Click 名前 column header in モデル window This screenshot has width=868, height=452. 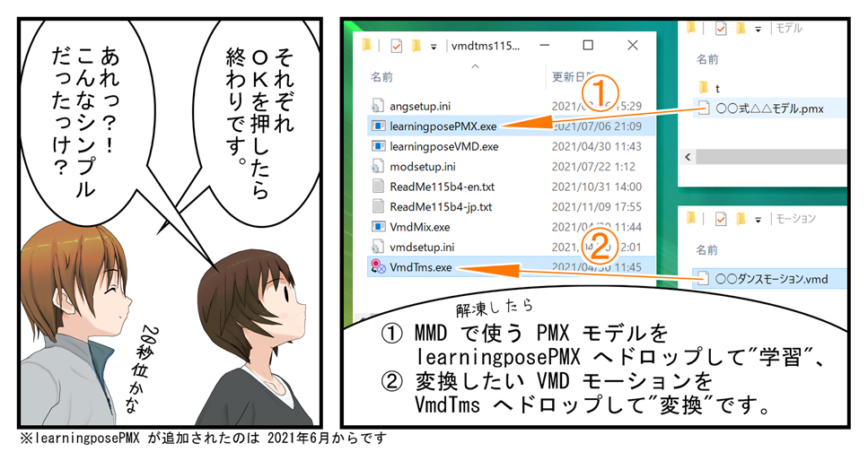coord(707,58)
